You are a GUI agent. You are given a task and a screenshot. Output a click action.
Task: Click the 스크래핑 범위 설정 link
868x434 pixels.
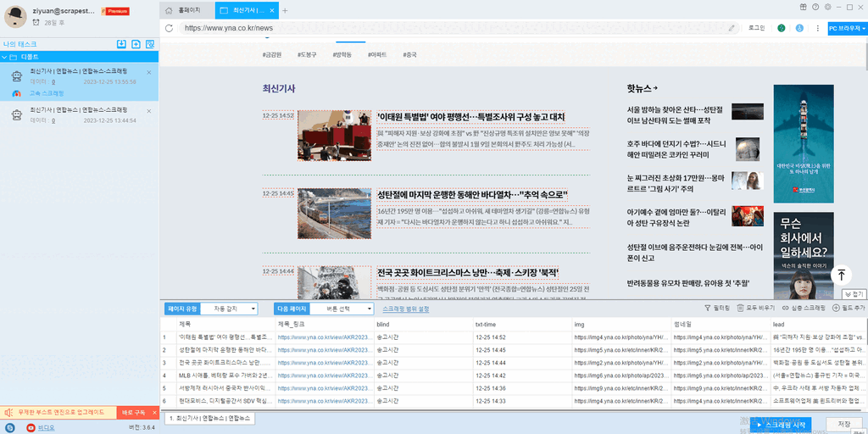point(406,309)
